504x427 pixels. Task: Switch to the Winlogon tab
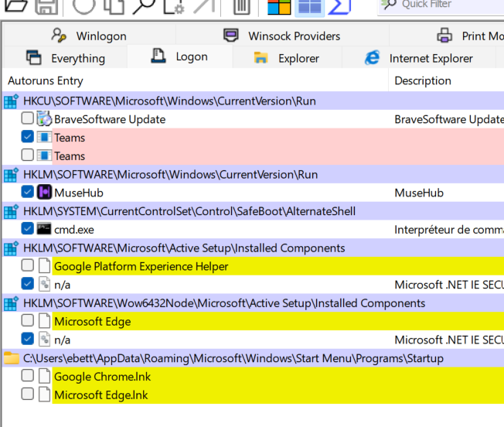tap(89, 36)
